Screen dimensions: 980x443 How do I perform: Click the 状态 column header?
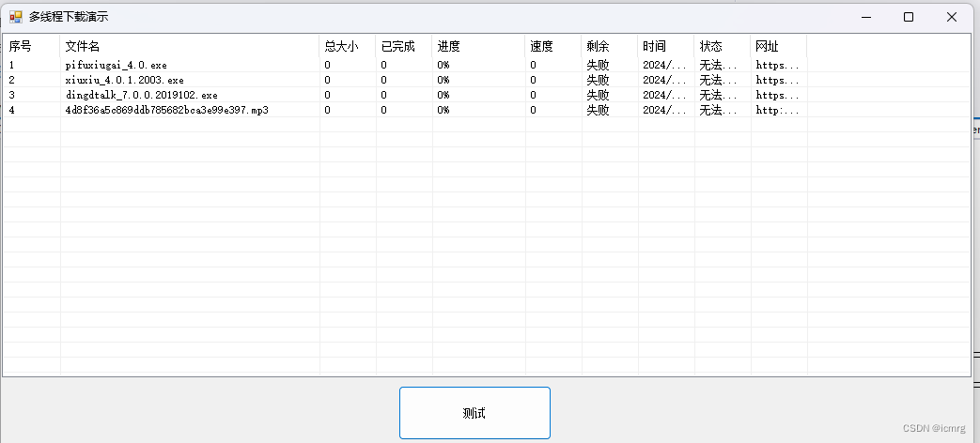(x=722, y=46)
